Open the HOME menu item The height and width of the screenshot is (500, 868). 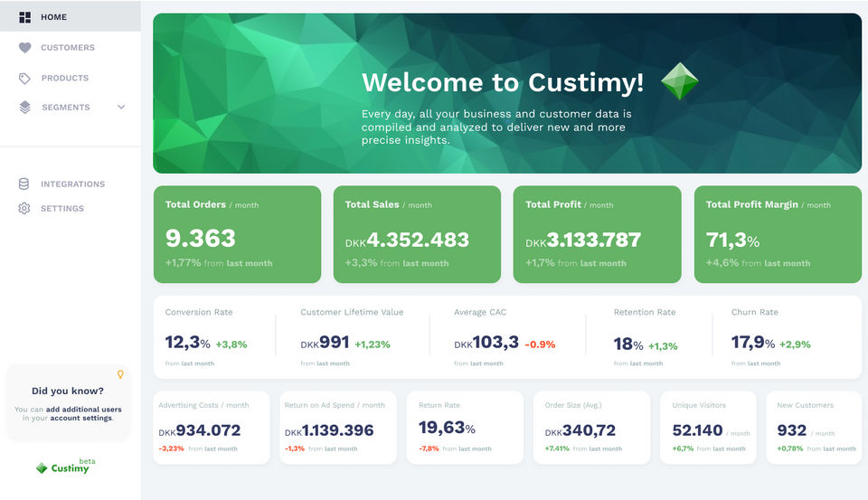click(71, 16)
